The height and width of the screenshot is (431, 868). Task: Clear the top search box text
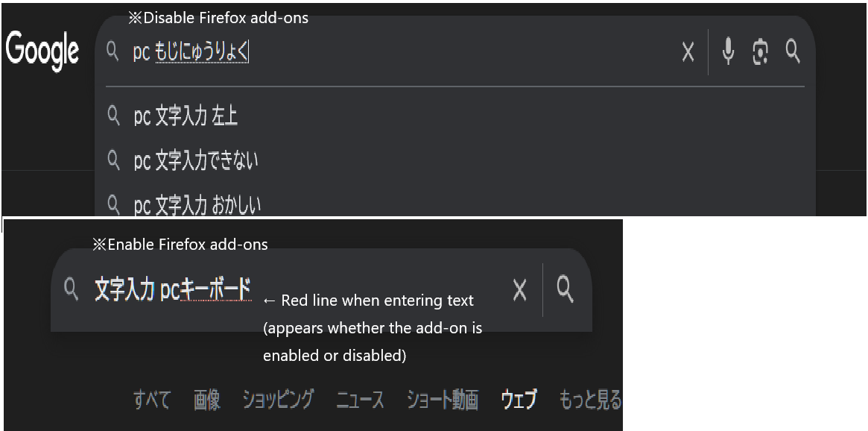(x=688, y=52)
